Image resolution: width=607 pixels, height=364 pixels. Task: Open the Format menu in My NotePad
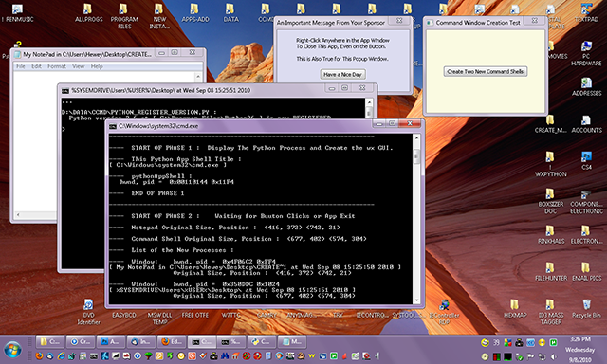pos(57,66)
